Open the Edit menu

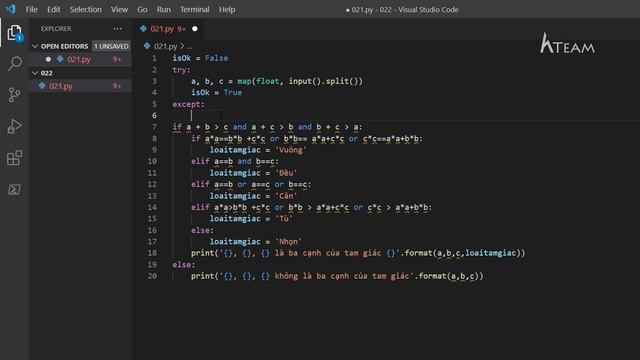[53, 9]
